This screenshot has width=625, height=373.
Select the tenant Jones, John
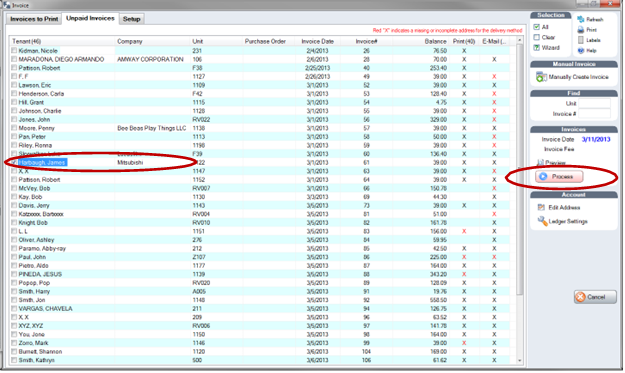tap(34, 120)
